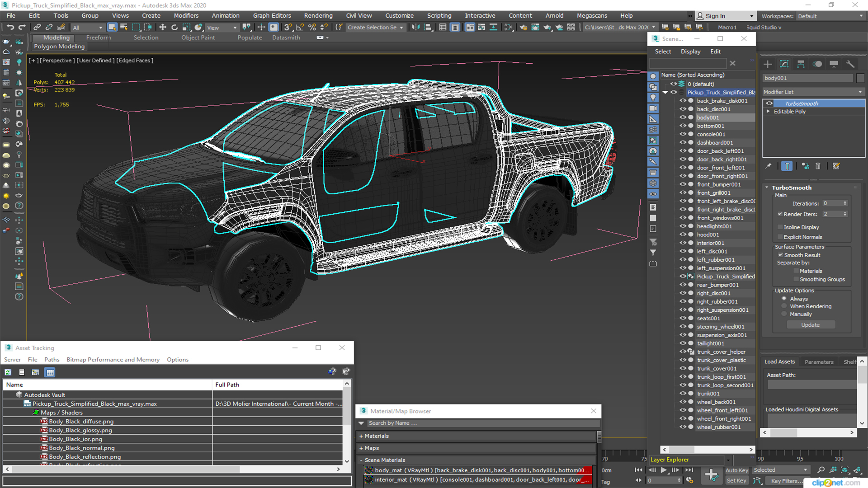
Task: Open the Modifiers menu
Action: (186, 15)
